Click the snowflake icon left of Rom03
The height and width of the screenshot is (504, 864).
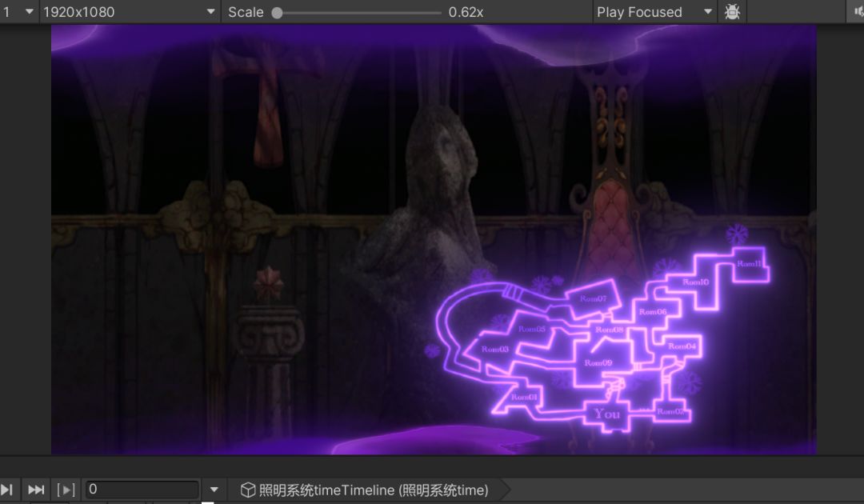[432, 350]
